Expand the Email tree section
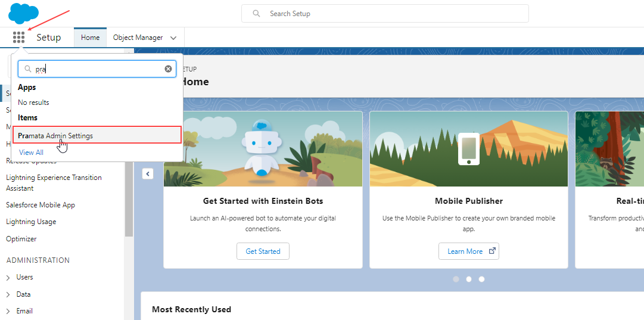Viewport: 644px width, 320px height. pyautogui.click(x=8, y=312)
